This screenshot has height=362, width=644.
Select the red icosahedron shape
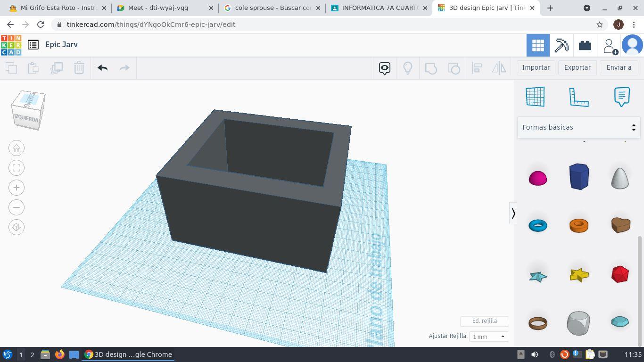click(620, 274)
